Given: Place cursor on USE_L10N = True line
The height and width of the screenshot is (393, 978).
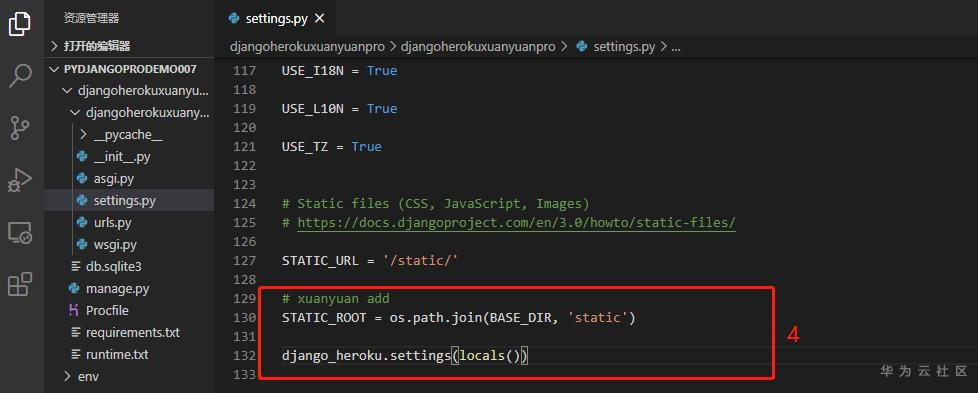Looking at the screenshot, I should click(x=339, y=109).
